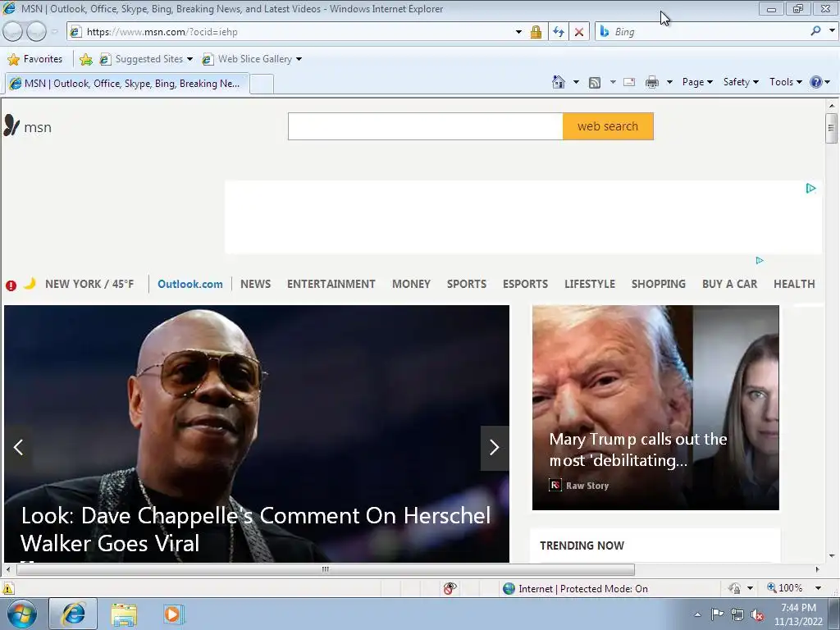Open the ESPORTS section link
Image resolution: width=840 pixels, height=630 pixels.
[525, 284]
